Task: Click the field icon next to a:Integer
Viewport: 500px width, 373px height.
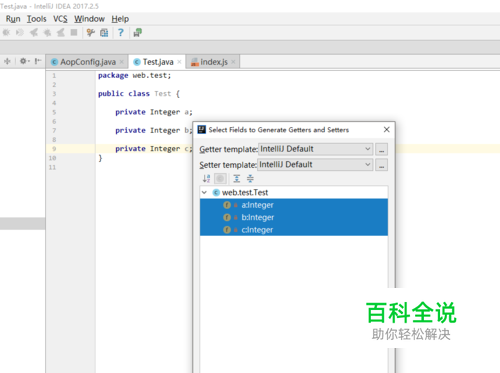Action: [227, 205]
